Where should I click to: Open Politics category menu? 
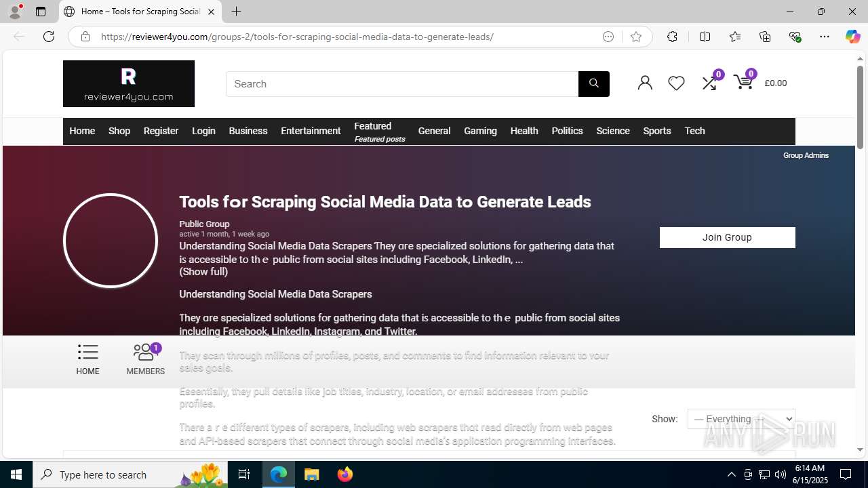(567, 131)
